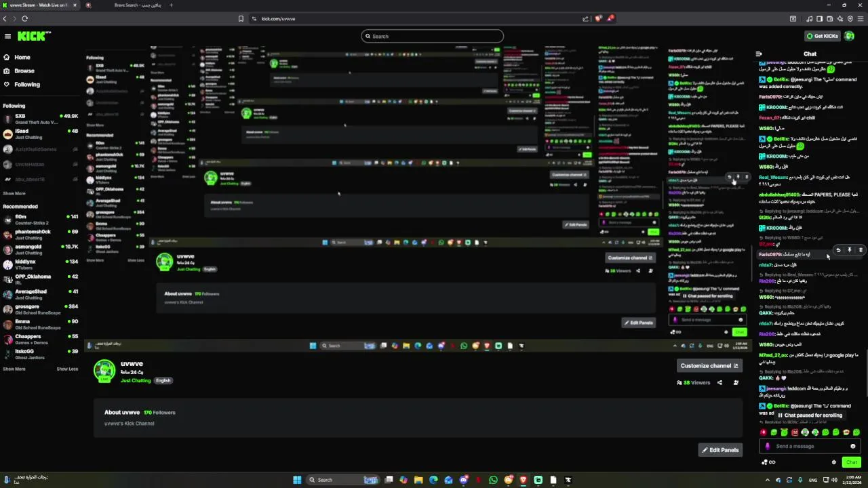Expand Following list with Show More
Image resolution: width=868 pixels, height=488 pixels.
coord(14,193)
